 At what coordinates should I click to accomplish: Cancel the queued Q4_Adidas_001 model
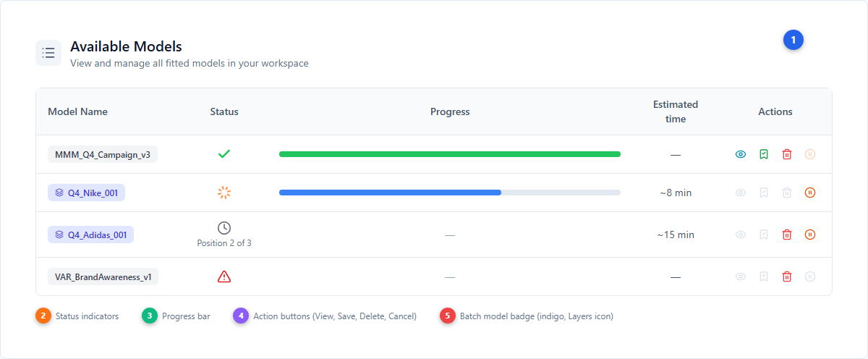[x=810, y=235]
